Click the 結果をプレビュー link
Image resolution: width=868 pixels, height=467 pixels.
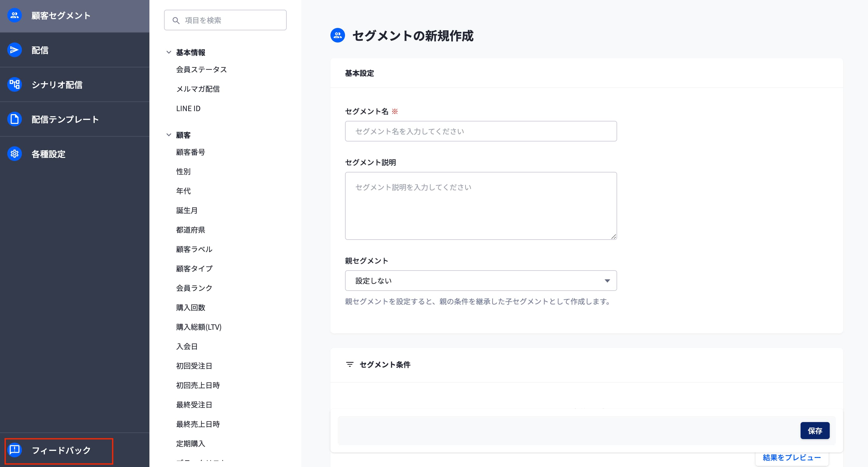click(x=791, y=458)
